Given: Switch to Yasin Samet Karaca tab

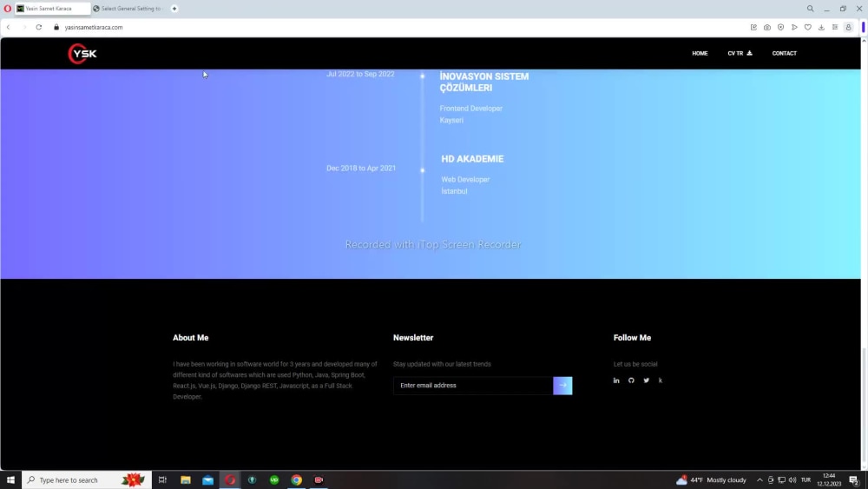Looking at the screenshot, I should click(x=52, y=9).
